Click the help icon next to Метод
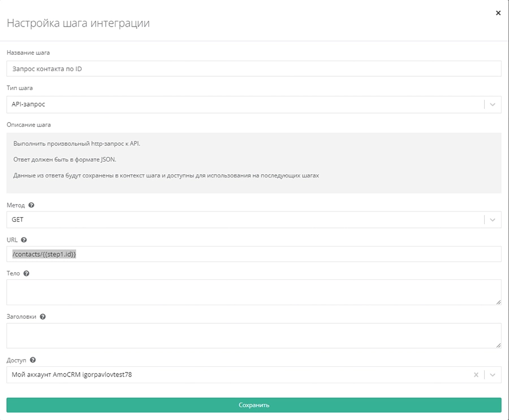Viewport: 509px width, 420px height. pyautogui.click(x=31, y=205)
